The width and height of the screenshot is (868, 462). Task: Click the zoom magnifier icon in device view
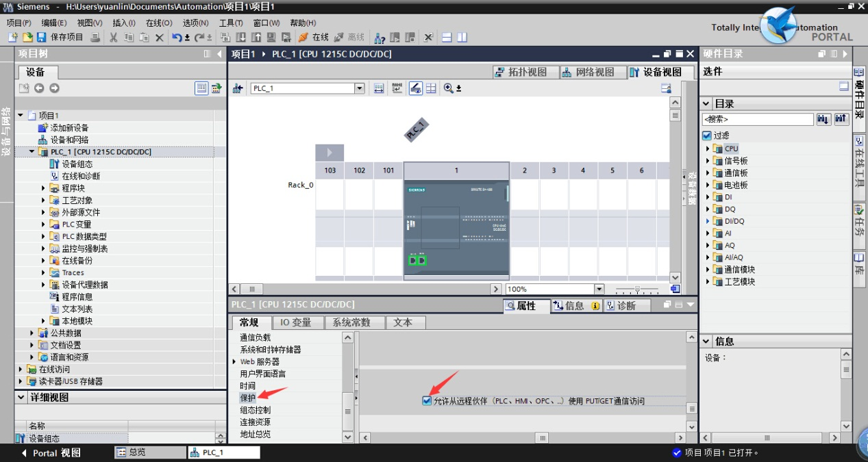[449, 88]
